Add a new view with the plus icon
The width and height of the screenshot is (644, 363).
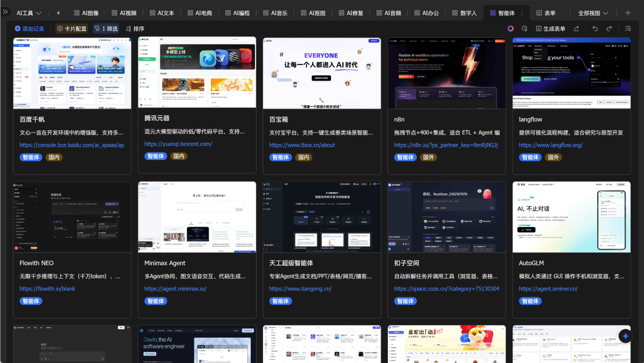pyautogui.click(x=628, y=13)
